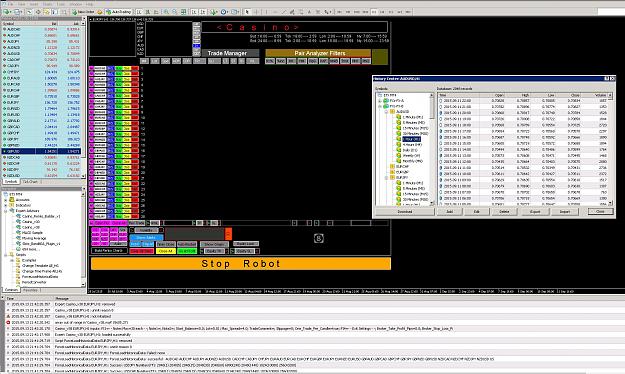This screenshot has height=374, width=625.
Task: Select the MN timeframe toolbar button
Action: (x=408, y=12)
